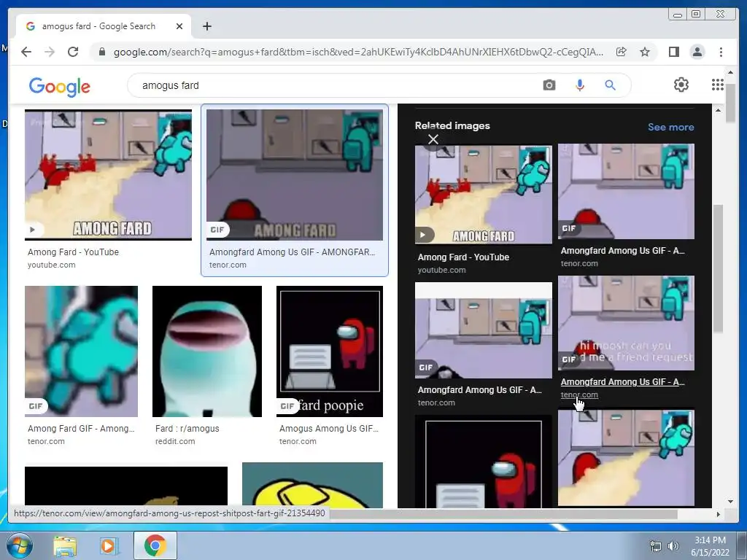This screenshot has width=747, height=560.
Task: Open the Chrome profile avatar
Action: pos(697,52)
